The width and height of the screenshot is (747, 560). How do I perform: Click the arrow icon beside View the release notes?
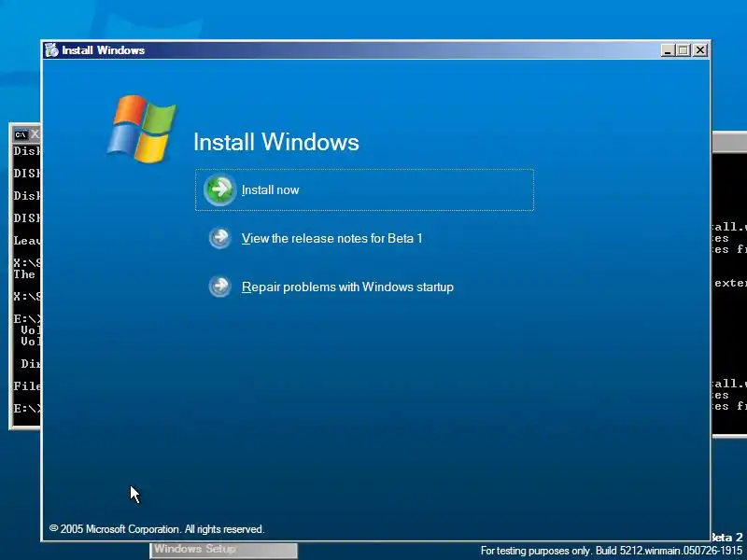click(219, 238)
